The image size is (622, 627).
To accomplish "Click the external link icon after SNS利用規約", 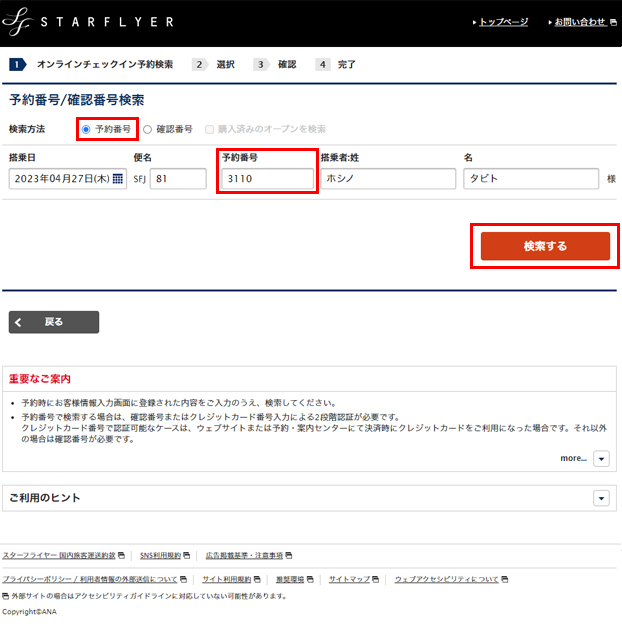I will point(188,555).
